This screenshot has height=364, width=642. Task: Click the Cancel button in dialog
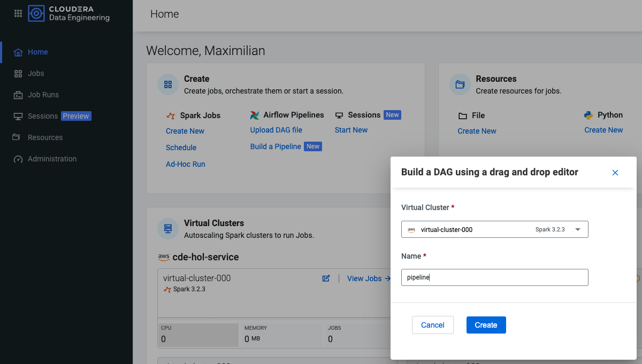433,325
